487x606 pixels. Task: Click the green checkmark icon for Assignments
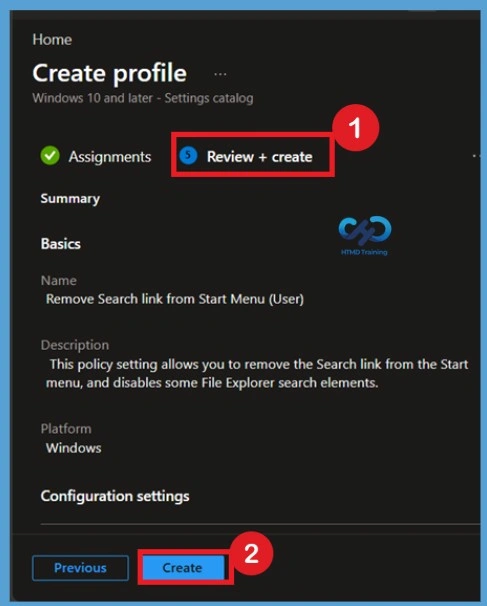pos(50,156)
